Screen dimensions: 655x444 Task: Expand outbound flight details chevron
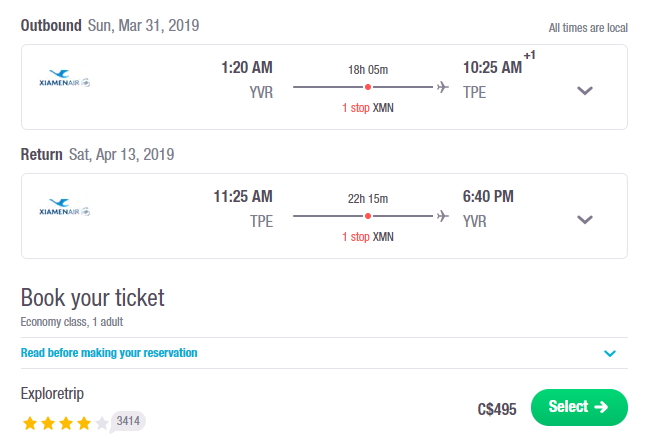pyautogui.click(x=585, y=91)
